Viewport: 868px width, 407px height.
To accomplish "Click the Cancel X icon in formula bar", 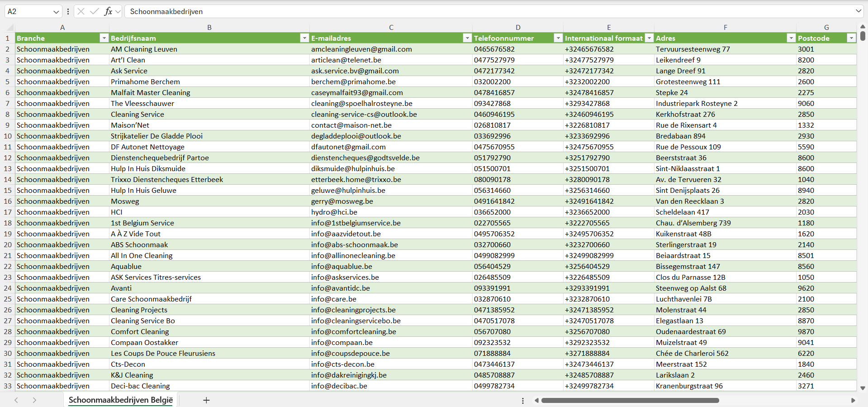I will click(x=81, y=11).
